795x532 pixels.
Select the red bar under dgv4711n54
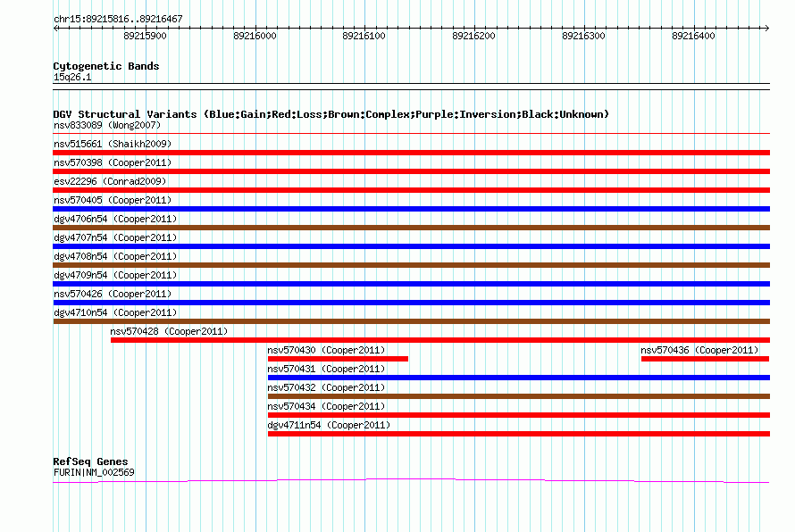pyautogui.click(x=519, y=434)
